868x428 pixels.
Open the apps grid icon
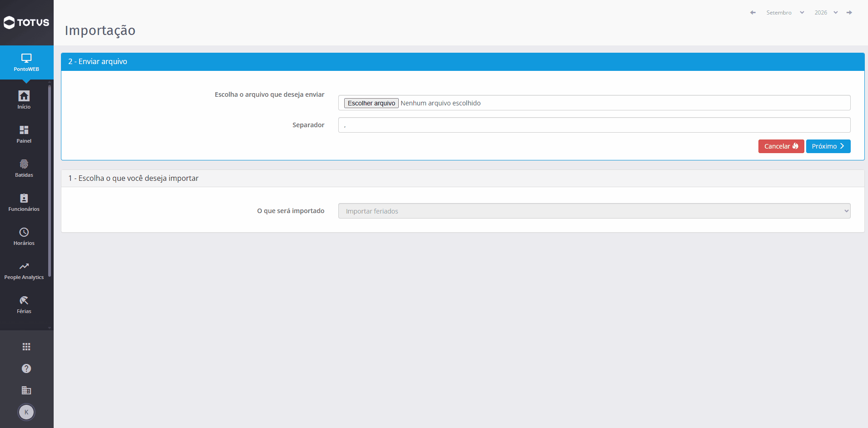pos(26,347)
